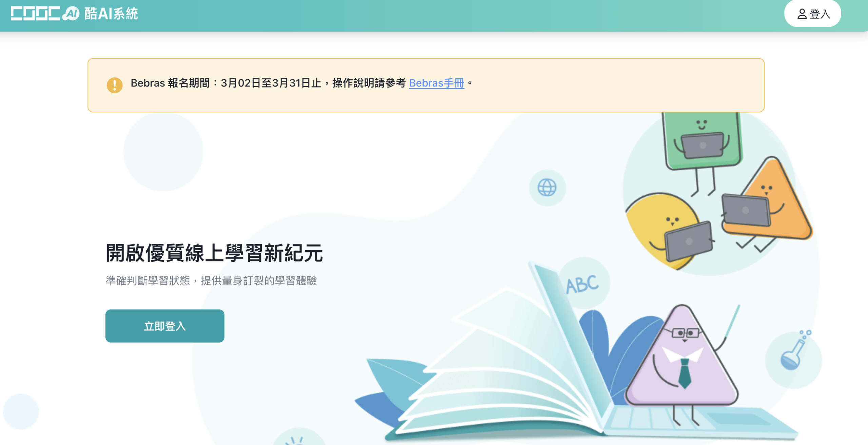Image resolution: width=868 pixels, height=445 pixels.
Task: Click the yellow exclamation warning icon
Action: click(x=115, y=85)
